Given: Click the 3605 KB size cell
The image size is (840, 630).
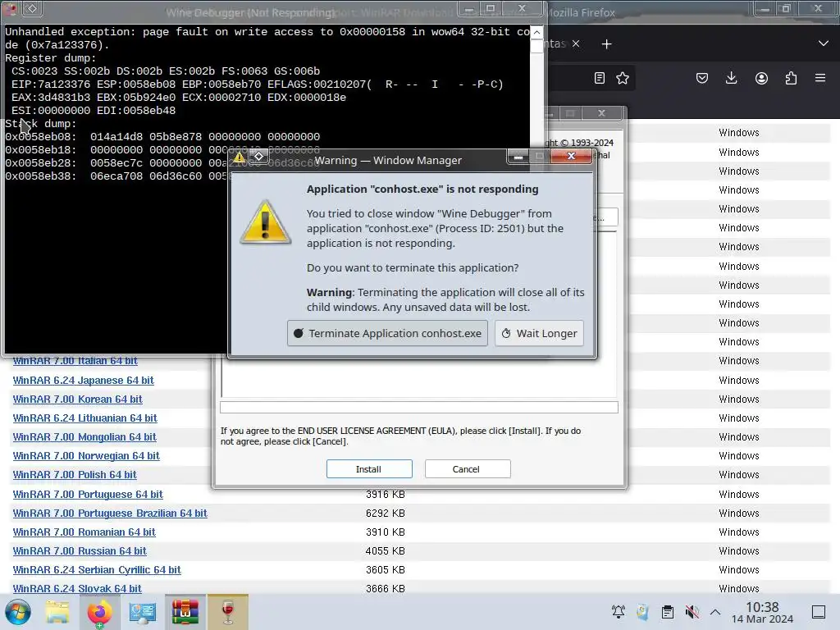Looking at the screenshot, I should (x=386, y=570).
